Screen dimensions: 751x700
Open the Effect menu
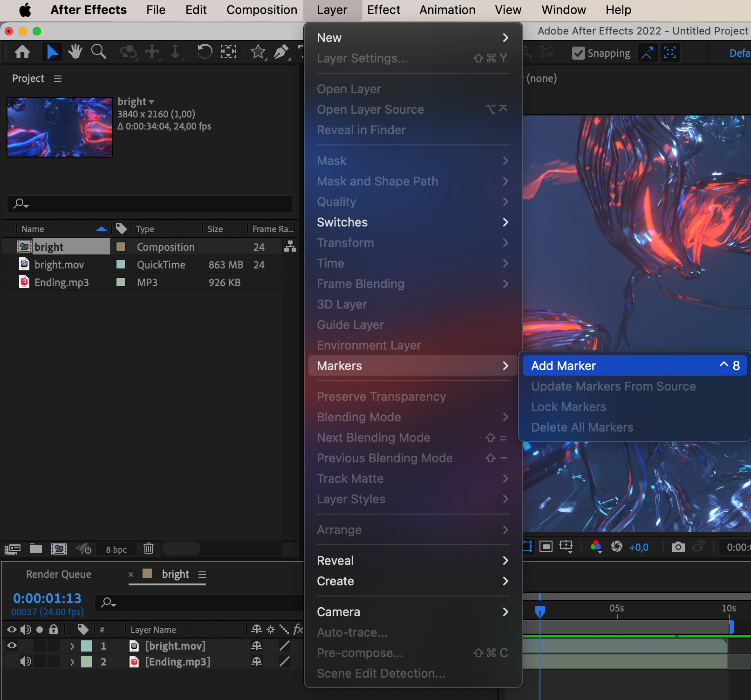383,10
